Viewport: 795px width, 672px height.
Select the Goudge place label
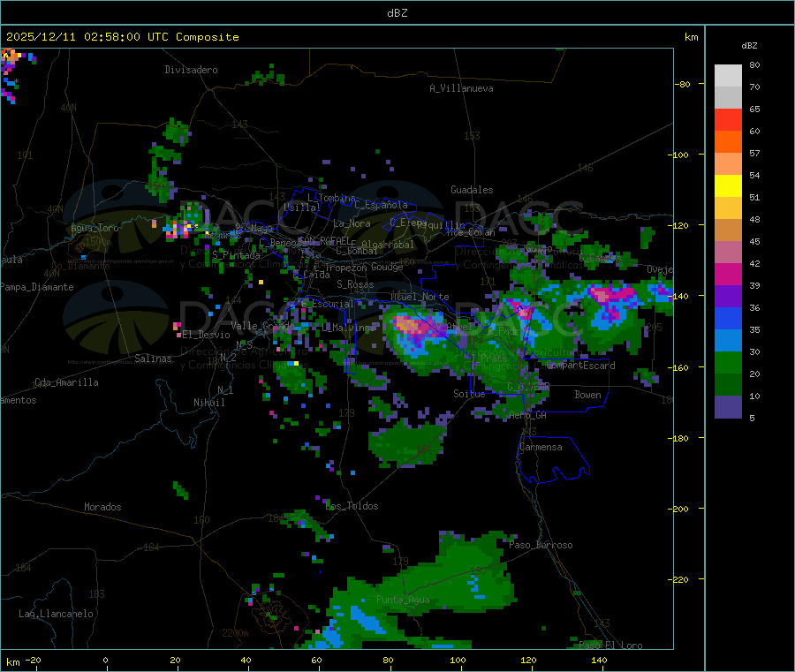387,267
